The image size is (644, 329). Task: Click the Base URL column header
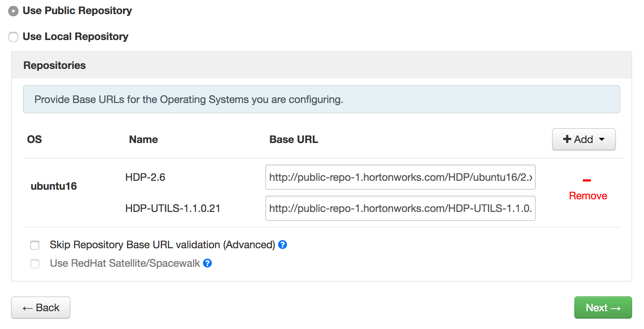pyautogui.click(x=293, y=139)
